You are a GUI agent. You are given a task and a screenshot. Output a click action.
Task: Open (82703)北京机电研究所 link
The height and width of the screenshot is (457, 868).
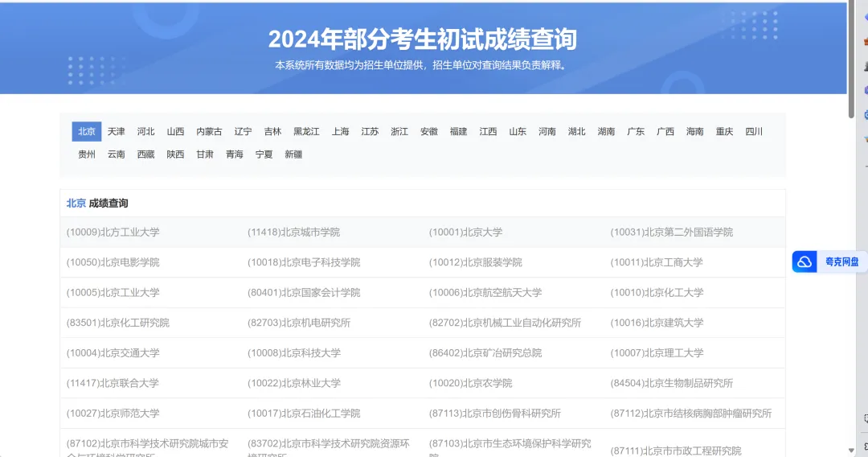pyautogui.click(x=299, y=323)
